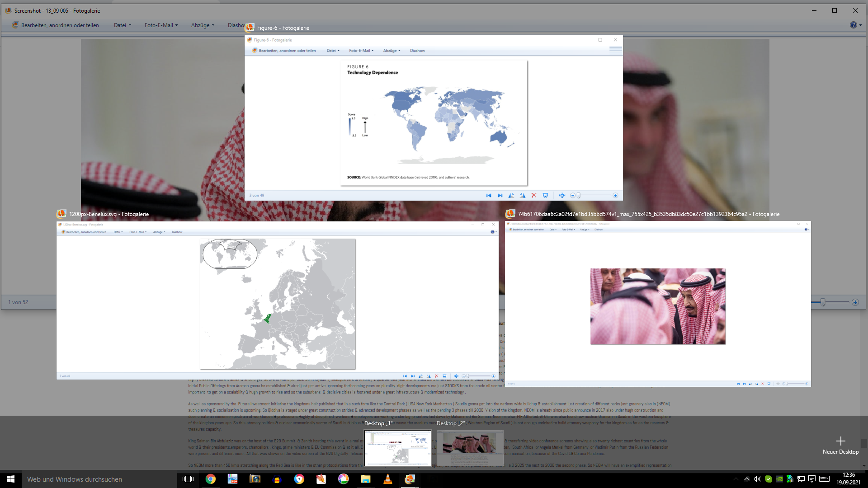The height and width of the screenshot is (488, 868).
Task: Zoom in plus icon in Benelux.svg window
Action: (x=493, y=376)
